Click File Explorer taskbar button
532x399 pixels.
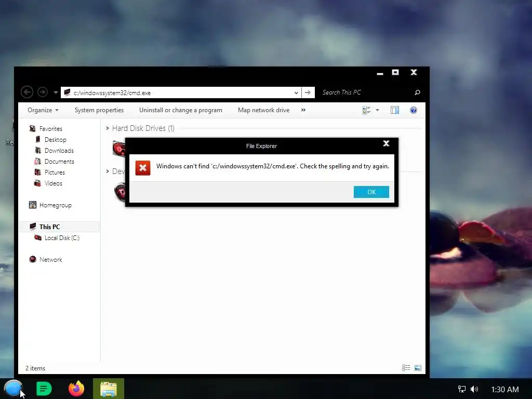(x=109, y=389)
